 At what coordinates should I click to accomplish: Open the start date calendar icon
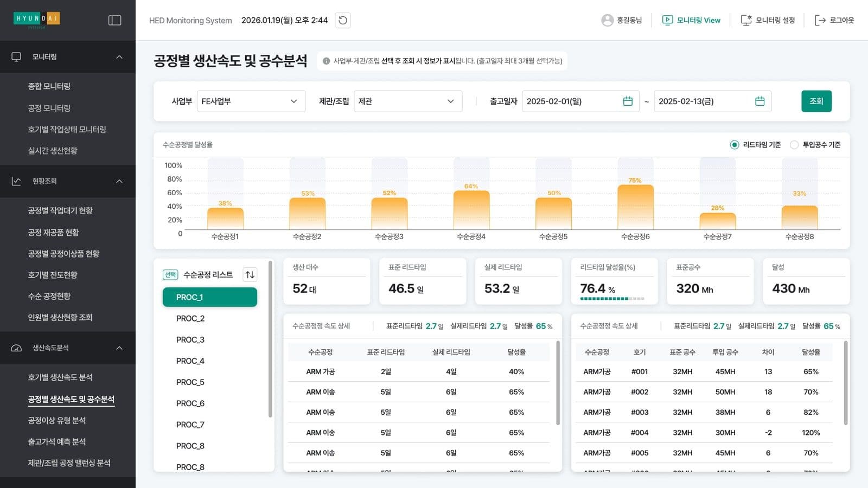pos(628,101)
